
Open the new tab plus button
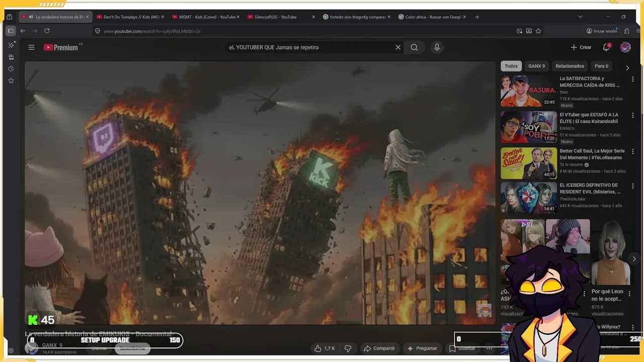pyautogui.click(x=477, y=17)
